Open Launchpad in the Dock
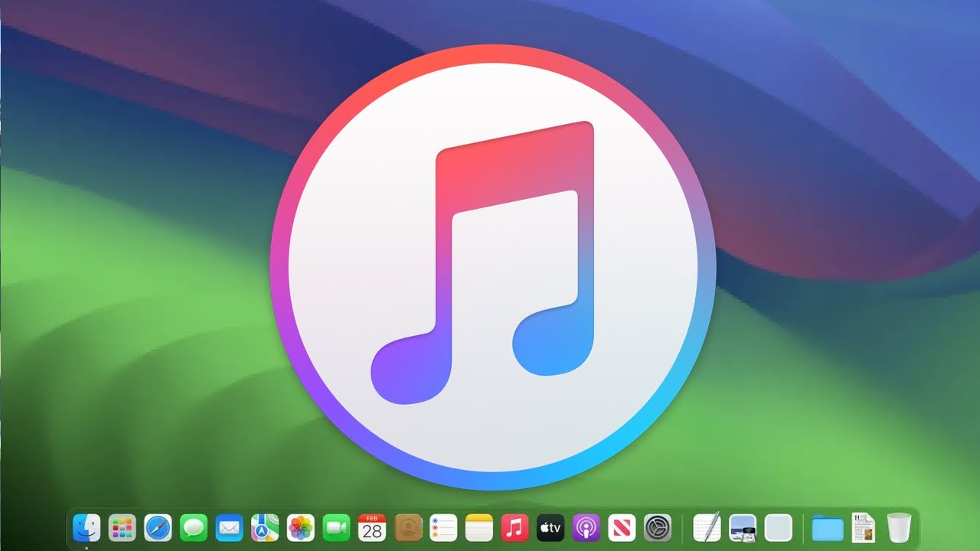 point(122,527)
